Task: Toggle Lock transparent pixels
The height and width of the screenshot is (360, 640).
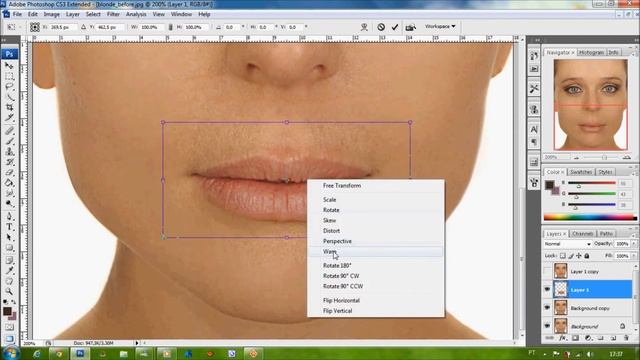Action: click(x=562, y=256)
